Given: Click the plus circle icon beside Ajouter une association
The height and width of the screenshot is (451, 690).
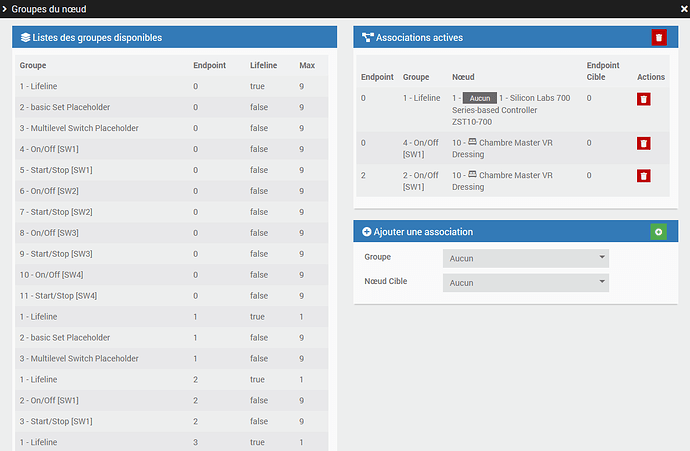Looking at the screenshot, I should click(x=366, y=232).
